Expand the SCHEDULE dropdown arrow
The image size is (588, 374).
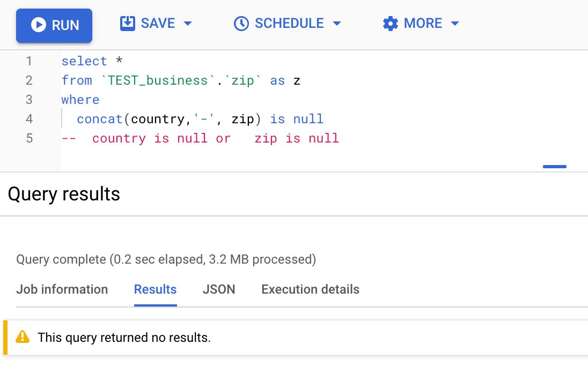337,24
